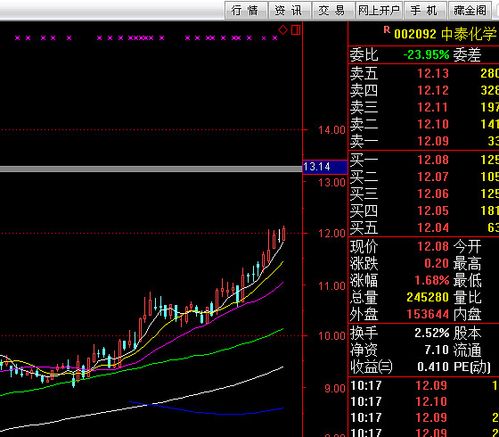This screenshot has height=437, width=499.
Task: Click the gray horizontal cursor price line
Action: pyautogui.click(x=151, y=169)
